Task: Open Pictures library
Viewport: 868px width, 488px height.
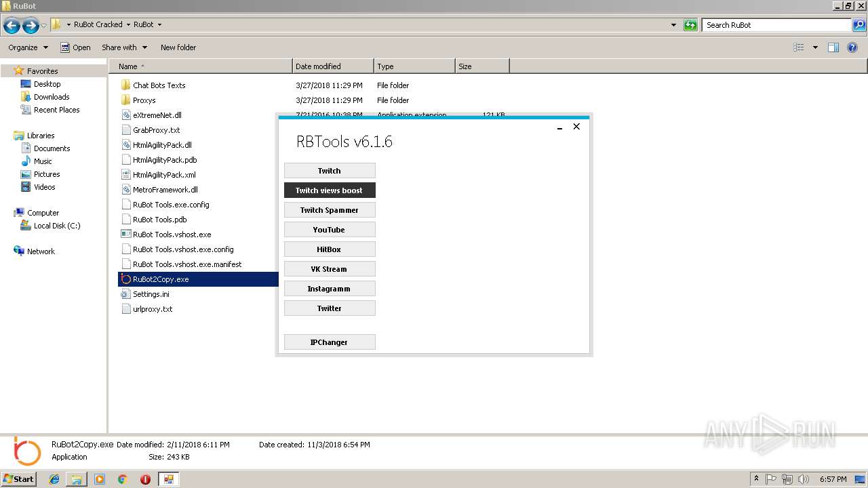Action: (x=47, y=174)
